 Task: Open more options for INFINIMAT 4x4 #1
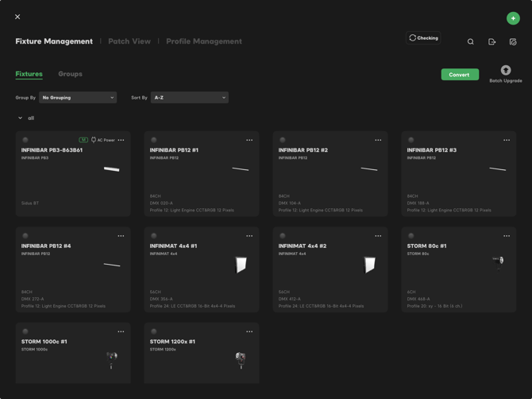click(x=249, y=236)
